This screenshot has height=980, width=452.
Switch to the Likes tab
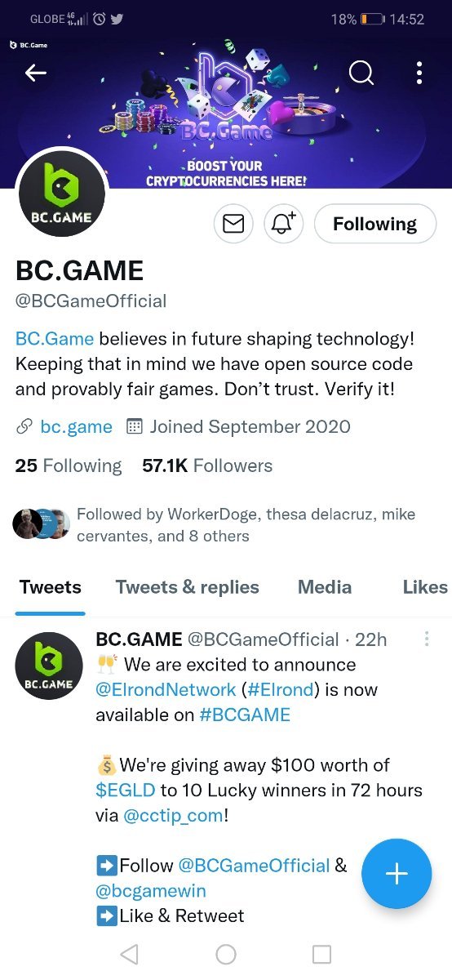[425, 587]
